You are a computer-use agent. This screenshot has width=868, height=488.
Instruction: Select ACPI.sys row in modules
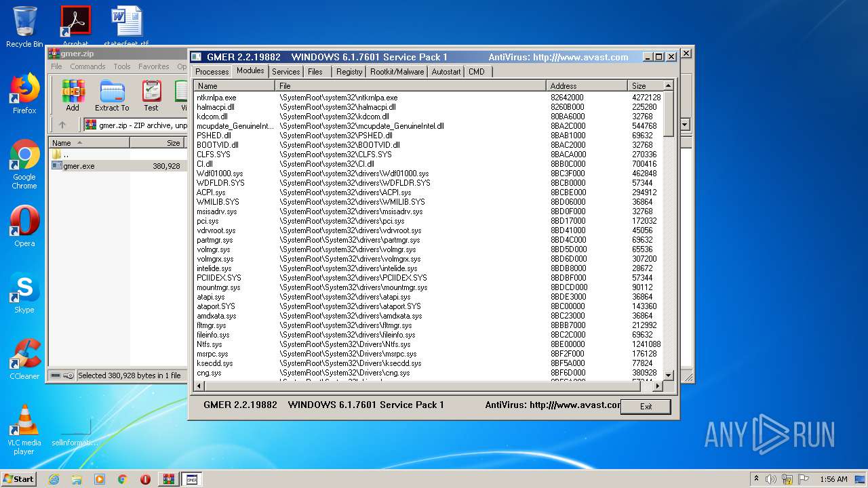(x=428, y=192)
